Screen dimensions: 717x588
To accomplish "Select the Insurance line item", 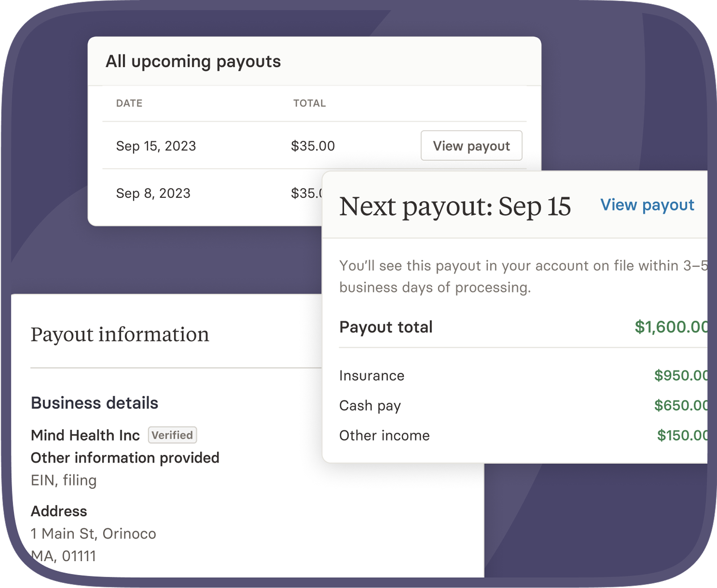I will (372, 375).
